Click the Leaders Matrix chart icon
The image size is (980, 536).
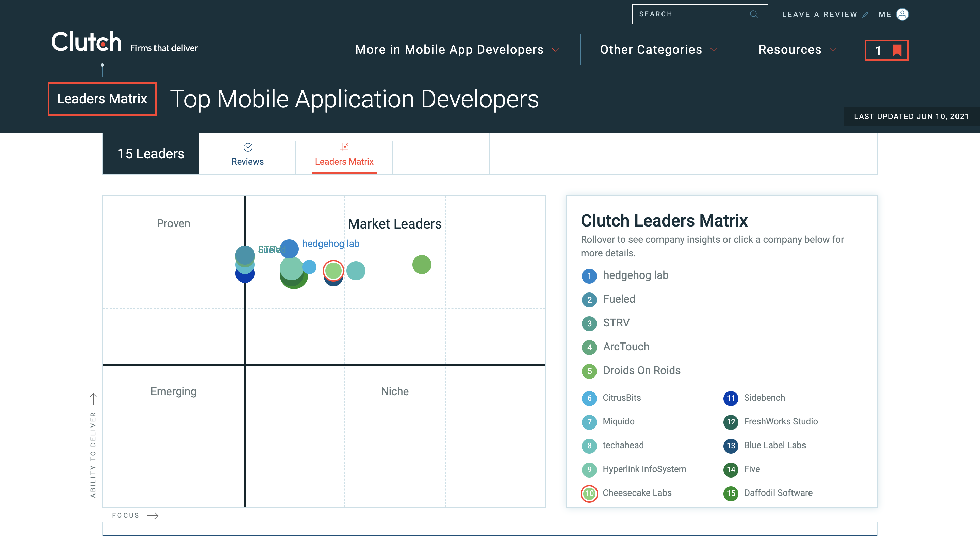point(344,147)
